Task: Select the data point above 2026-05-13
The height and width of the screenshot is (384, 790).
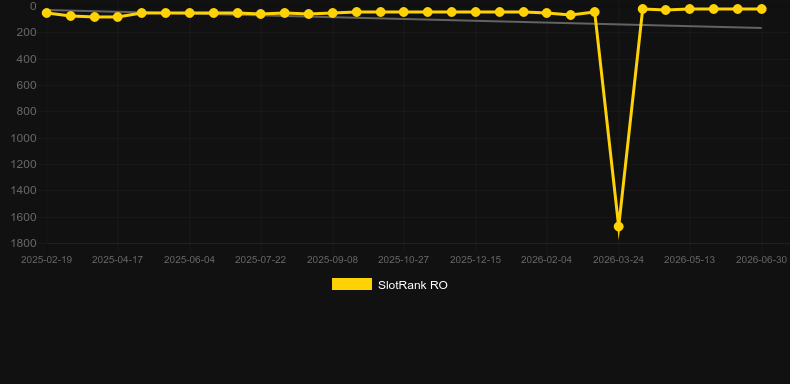Action: point(690,9)
